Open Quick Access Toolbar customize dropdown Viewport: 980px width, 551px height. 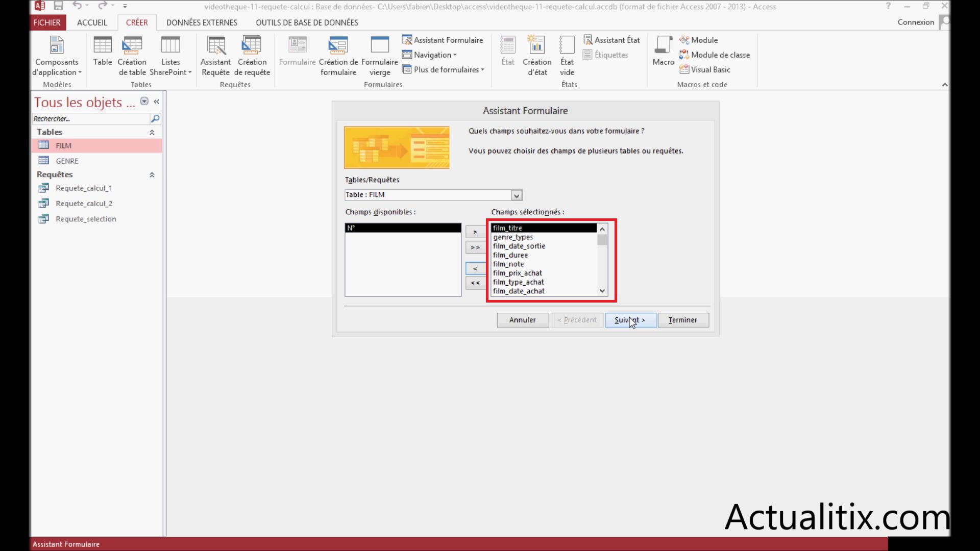pyautogui.click(x=125, y=6)
